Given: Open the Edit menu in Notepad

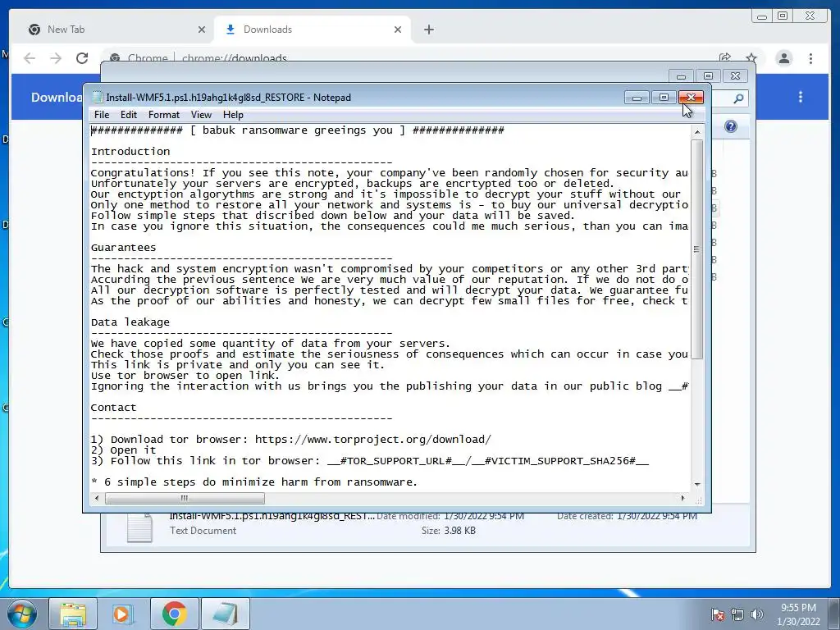Looking at the screenshot, I should click(x=129, y=115).
